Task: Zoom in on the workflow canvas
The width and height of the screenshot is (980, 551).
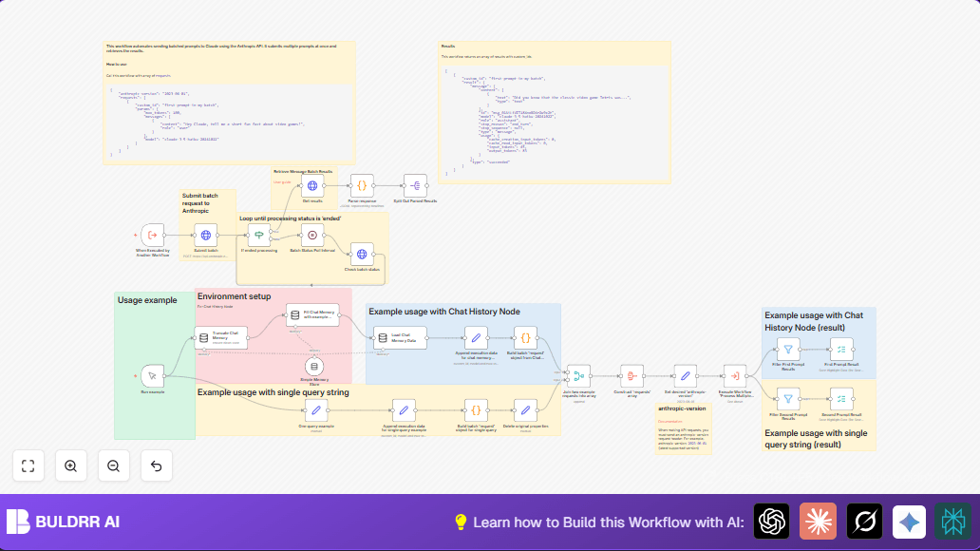Action: click(70, 465)
